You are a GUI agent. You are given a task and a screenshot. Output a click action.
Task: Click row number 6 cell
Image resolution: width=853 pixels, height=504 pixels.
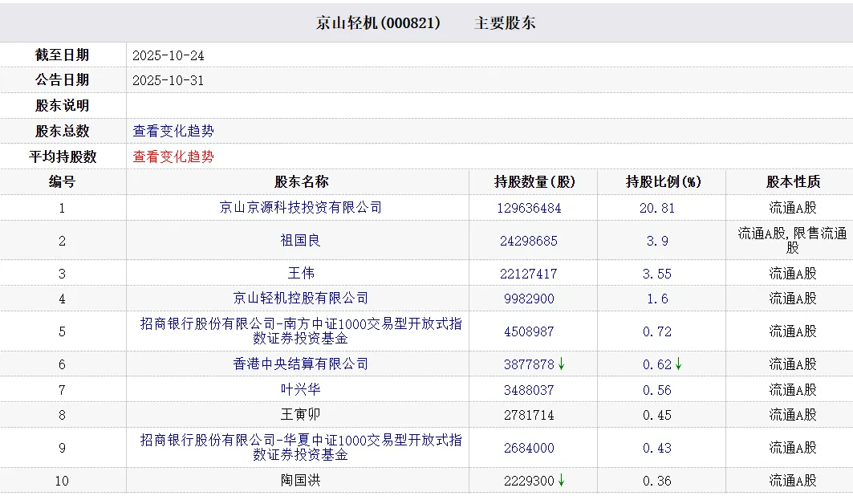point(62,364)
